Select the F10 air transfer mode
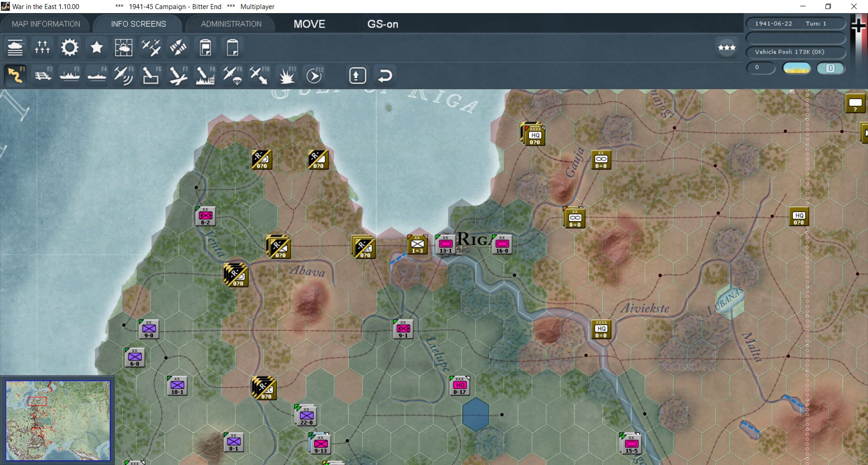Viewport: 868px width, 465px height. (x=259, y=75)
